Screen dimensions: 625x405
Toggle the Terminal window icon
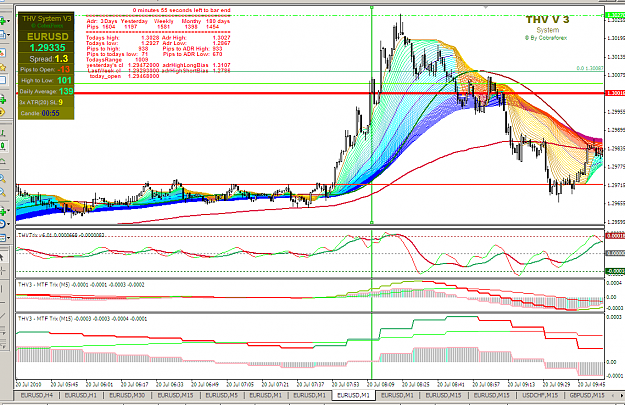(2, 81)
